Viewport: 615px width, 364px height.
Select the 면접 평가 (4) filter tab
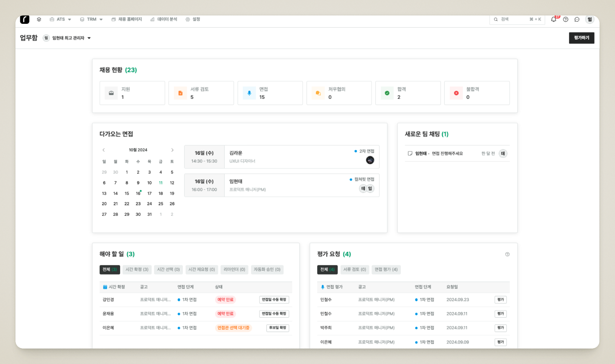(x=386, y=269)
